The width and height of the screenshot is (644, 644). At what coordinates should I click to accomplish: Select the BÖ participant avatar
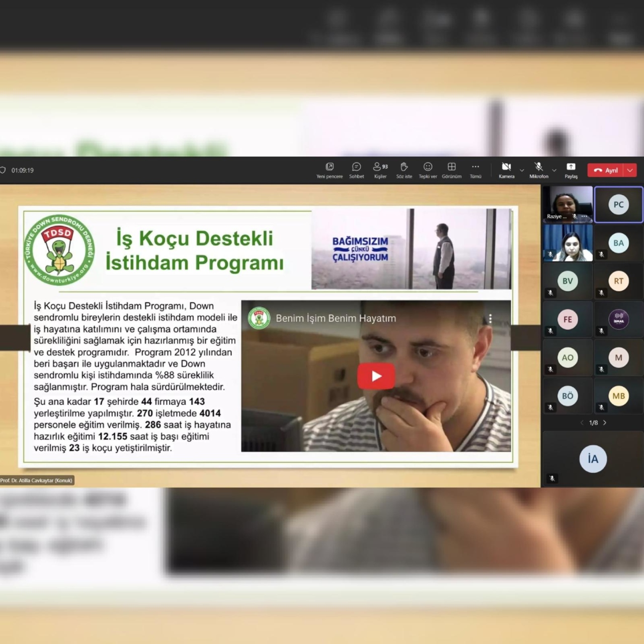tap(568, 396)
